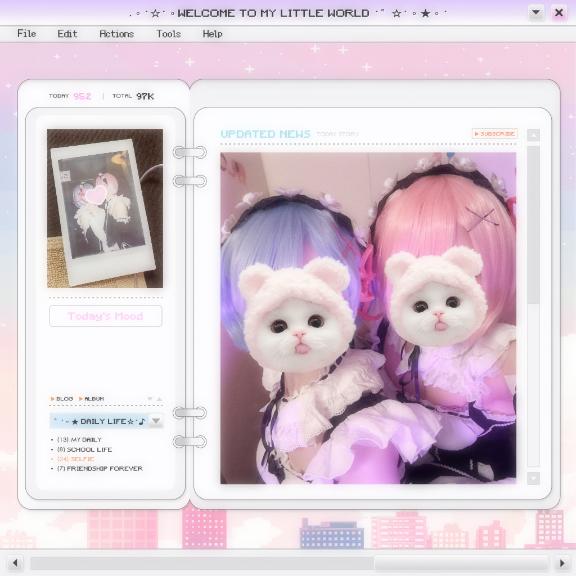Click the news panel scroll-up arrow
This screenshot has width=576, height=576.
533,136
